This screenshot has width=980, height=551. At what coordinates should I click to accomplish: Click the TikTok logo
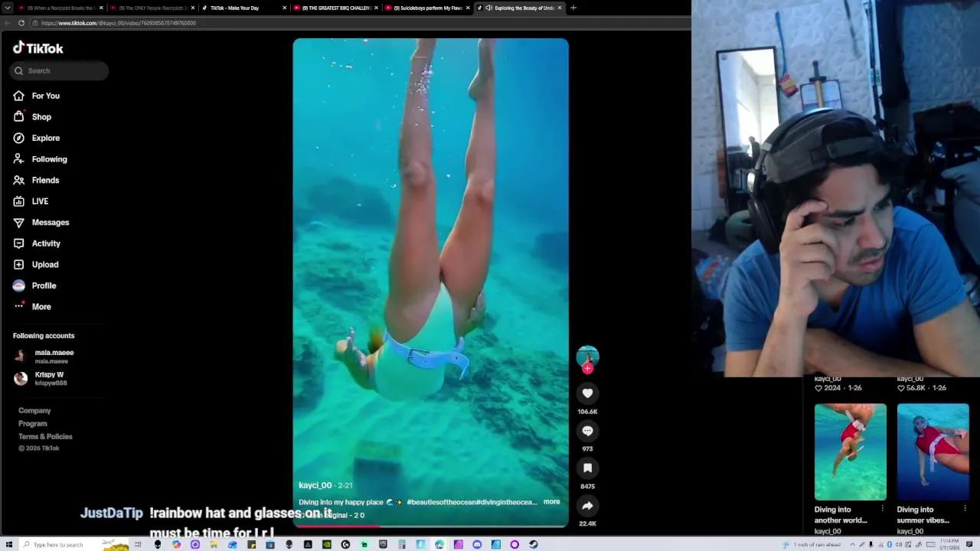[x=38, y=47]
